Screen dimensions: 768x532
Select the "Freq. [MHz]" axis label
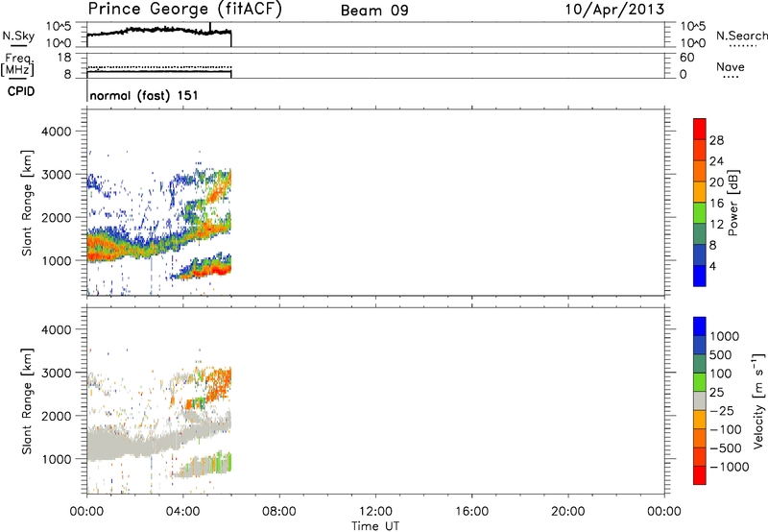(18, 64)
